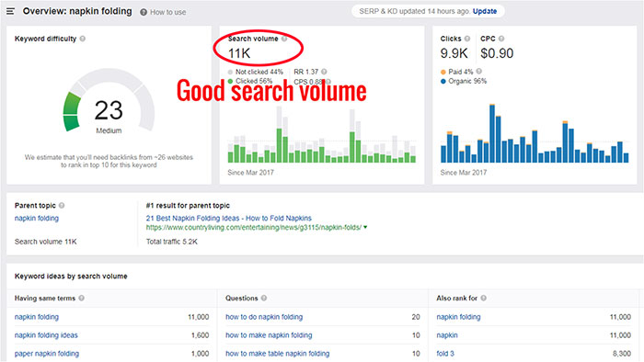Click the 1,600 volume for napkin folding ideas
644x362 pixels.
[200, 335]
